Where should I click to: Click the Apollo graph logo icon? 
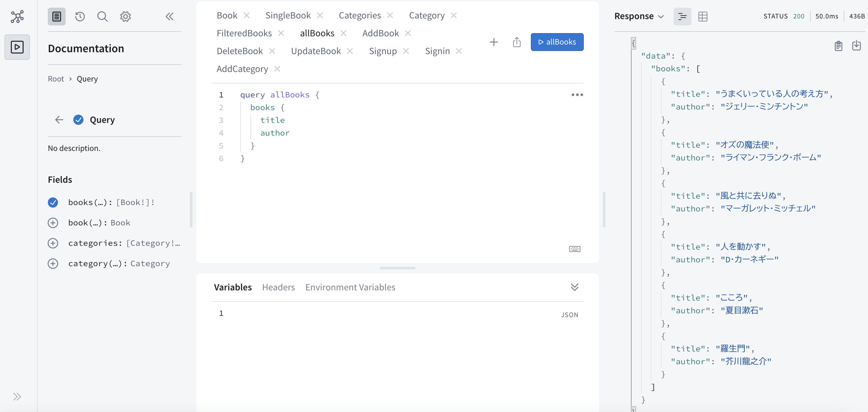[17, 16]
